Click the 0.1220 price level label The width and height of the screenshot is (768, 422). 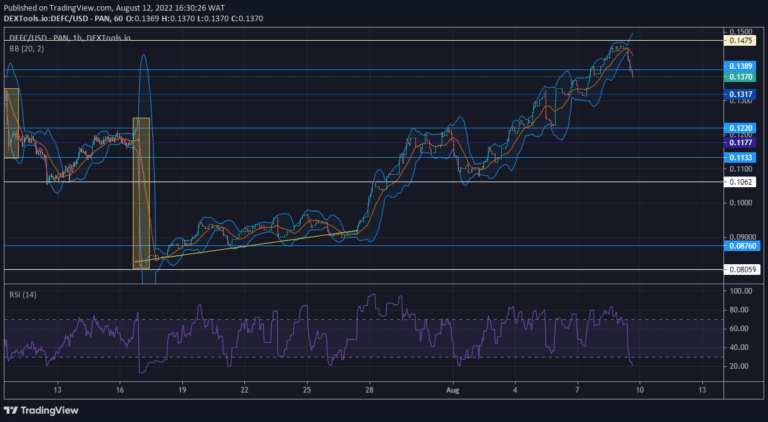coord(740,128)
